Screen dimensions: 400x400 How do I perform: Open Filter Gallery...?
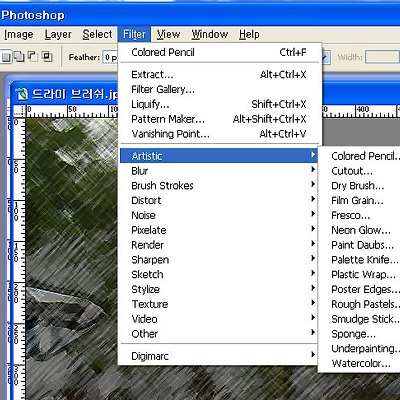[219, 89]
